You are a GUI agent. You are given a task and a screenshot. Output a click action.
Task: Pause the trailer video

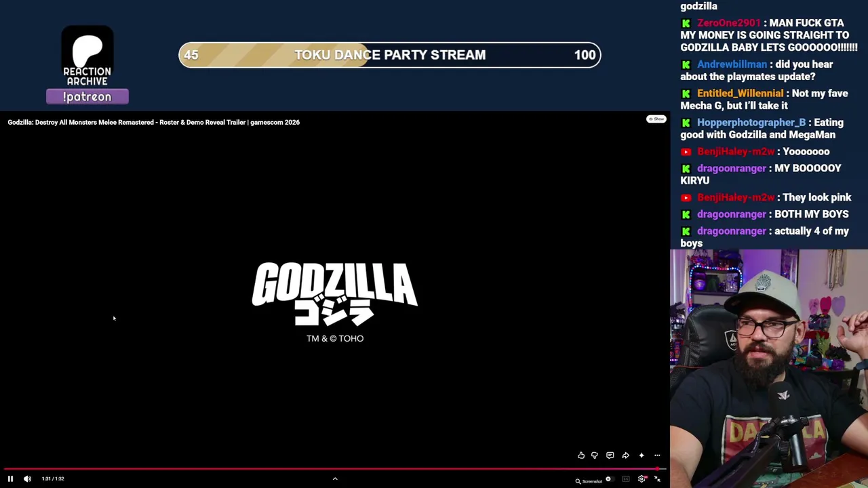[x=10, y=479]
